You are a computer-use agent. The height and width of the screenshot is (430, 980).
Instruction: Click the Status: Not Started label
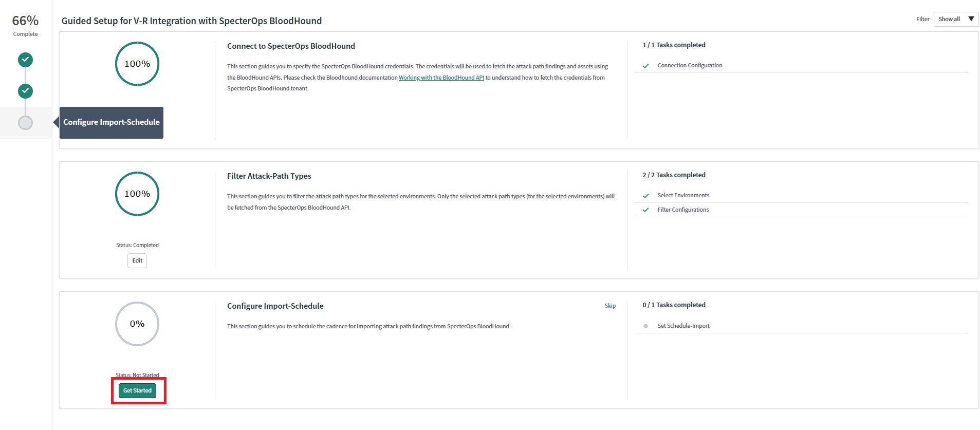point(137,375)
